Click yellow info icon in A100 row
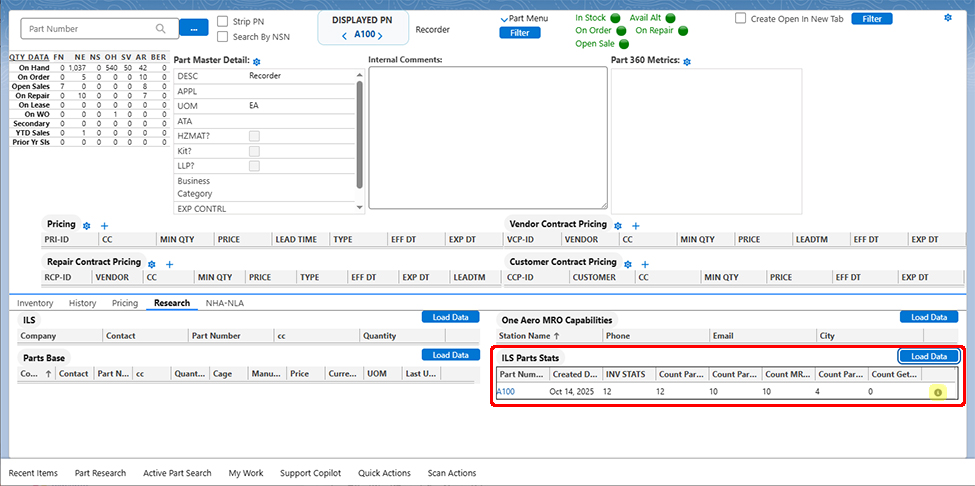Image resolution: width=975 pixels, height=486 pixels. click(938, 392)
